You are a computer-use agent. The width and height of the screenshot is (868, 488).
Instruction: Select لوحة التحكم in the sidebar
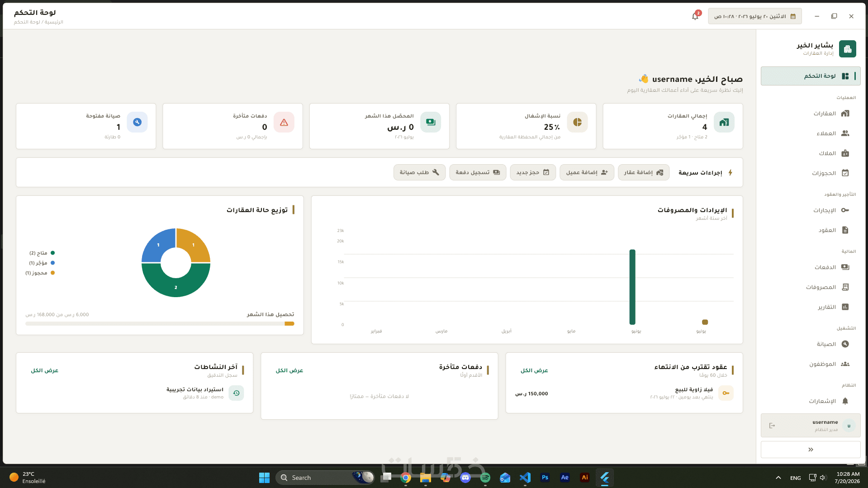click(x=811, y=76)
